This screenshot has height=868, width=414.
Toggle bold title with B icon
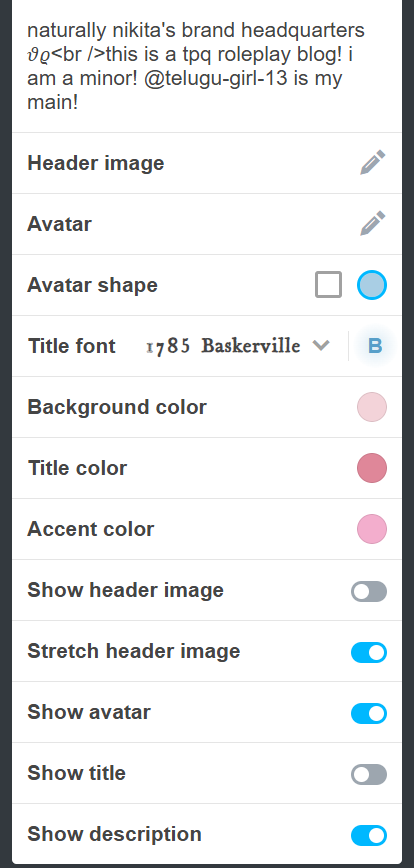375,346
